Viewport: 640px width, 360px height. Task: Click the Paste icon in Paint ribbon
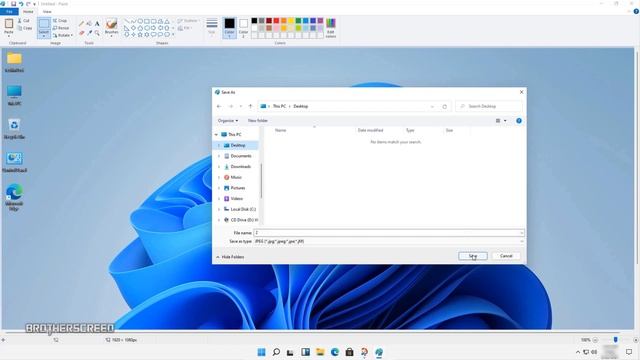pyautogui.click(x=9, y=24)
